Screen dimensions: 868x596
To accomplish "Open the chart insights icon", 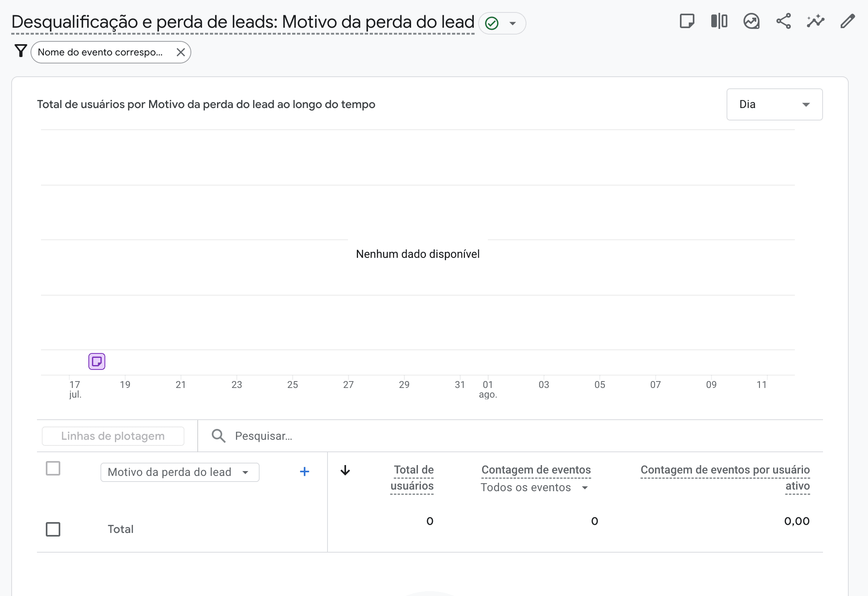I will coord(751,21).
